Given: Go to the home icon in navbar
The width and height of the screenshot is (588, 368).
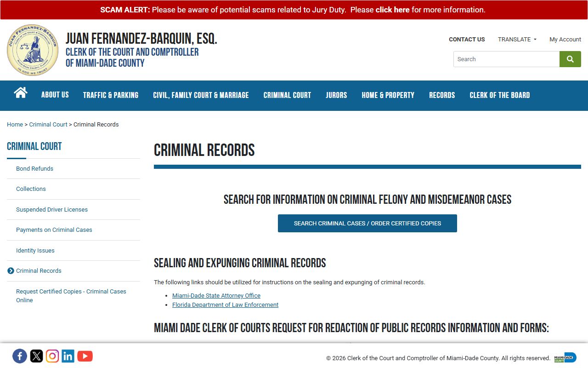Looking at the screenshot, I should click(x=21, y=93).
